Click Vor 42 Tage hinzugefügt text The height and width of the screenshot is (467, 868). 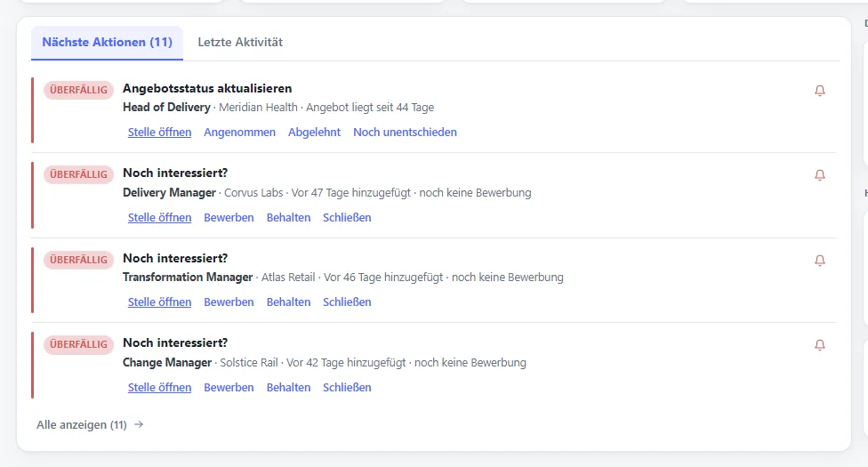(346, 363)
